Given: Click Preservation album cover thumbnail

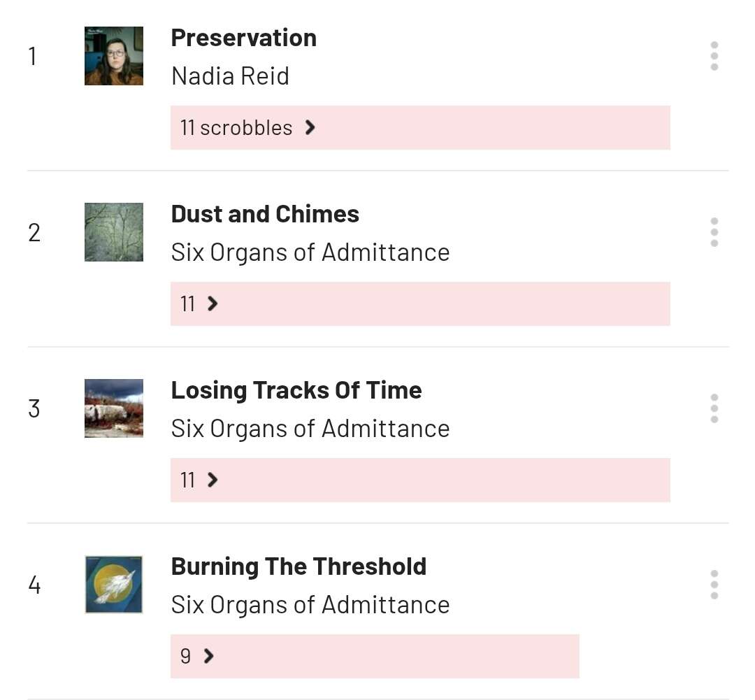Looking at the screenshot, I should pos(114,56).
